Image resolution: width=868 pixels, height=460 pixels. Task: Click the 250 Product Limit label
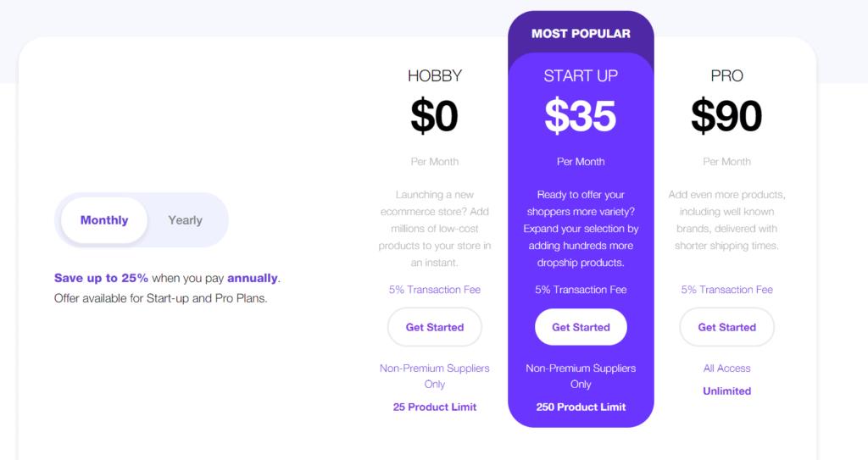click(x=581, y=407)
